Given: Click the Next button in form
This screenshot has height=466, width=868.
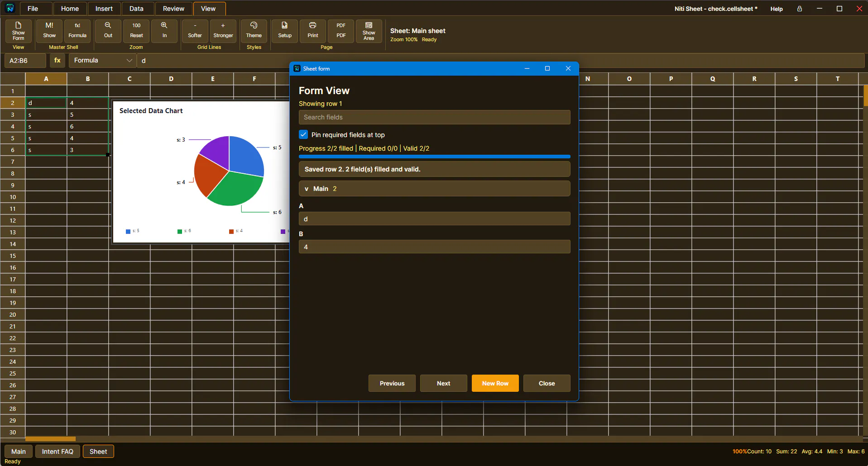Looking at the screenshot, I should tap(444, 383).
